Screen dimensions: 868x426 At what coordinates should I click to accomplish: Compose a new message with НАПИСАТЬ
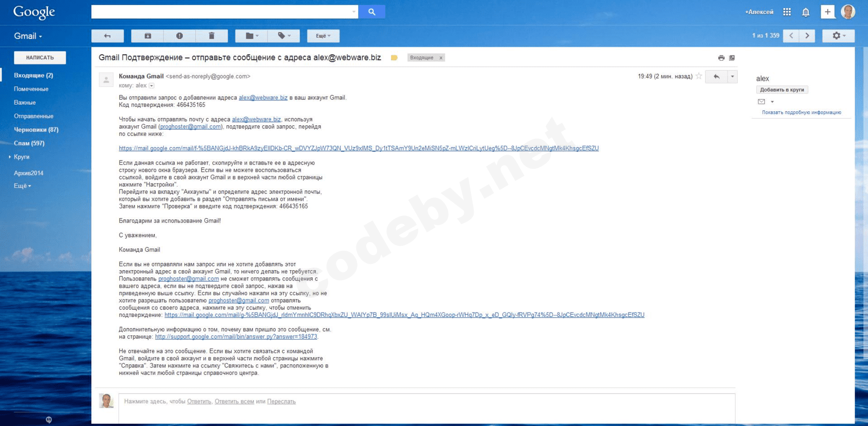click(40, 58)
